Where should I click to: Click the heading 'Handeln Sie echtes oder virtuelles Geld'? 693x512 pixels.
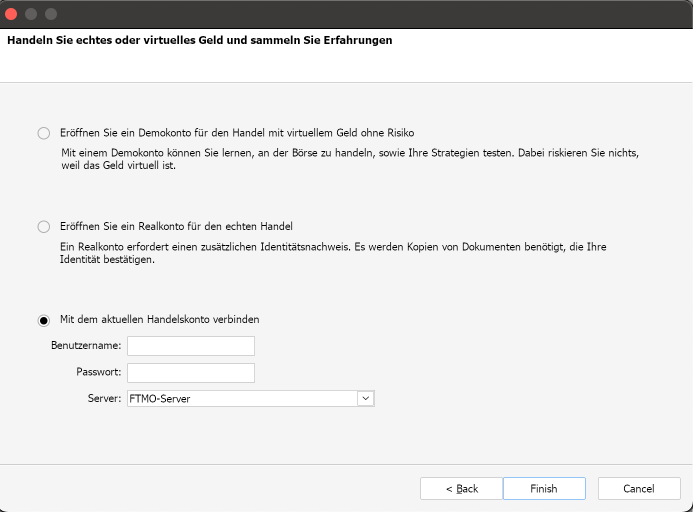tap(199, 41)
